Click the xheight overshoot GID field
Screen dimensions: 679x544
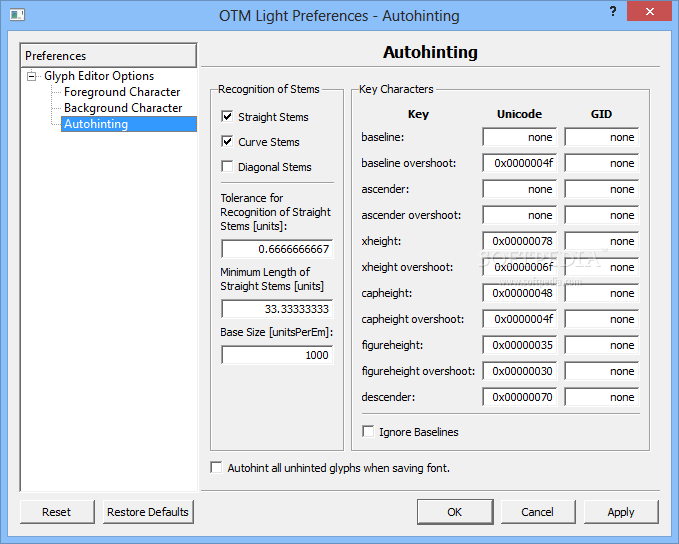point(601,267)
